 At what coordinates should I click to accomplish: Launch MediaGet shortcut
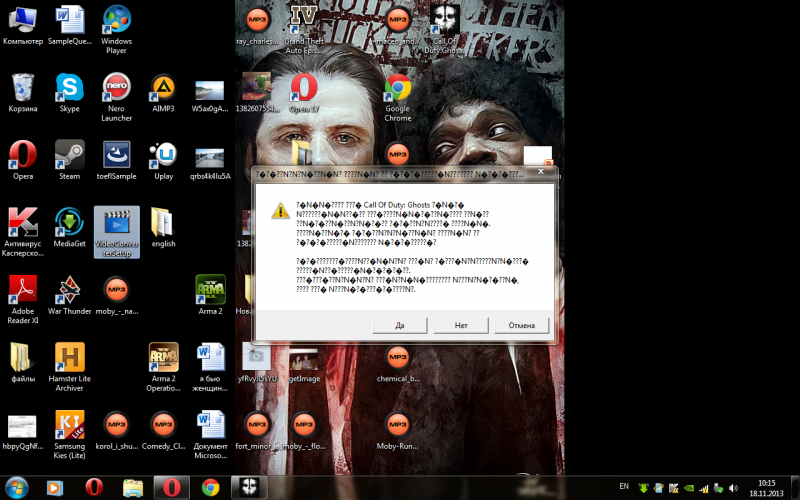pyautogui.click(x=69, y=228)
